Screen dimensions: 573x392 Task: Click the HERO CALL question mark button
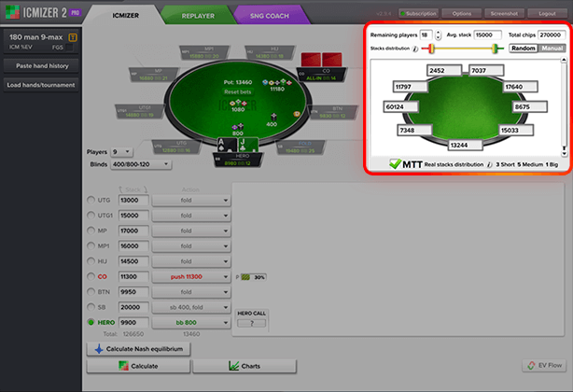coord(251,323)
